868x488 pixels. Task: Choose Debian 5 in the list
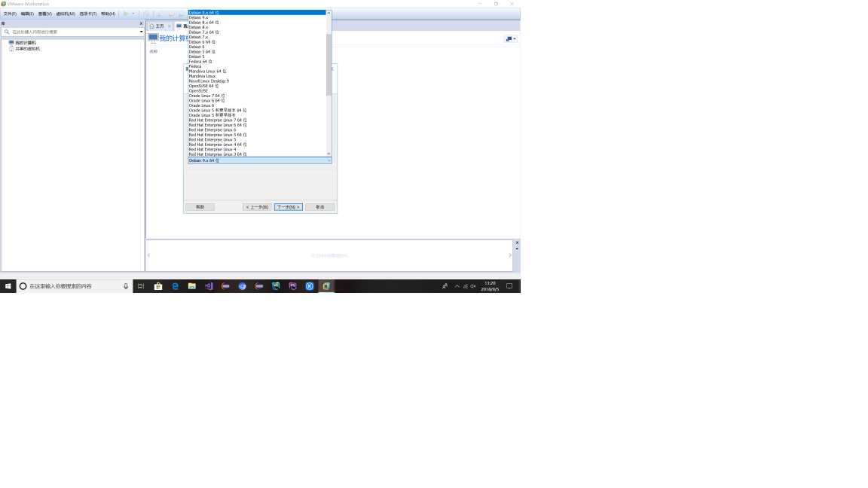[257, 56]
